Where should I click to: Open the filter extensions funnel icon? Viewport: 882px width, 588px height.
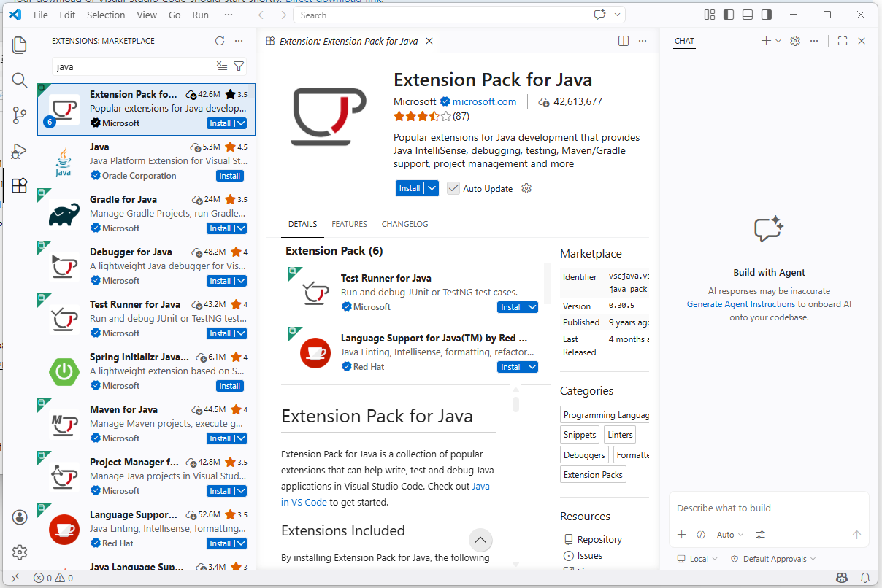239,66
